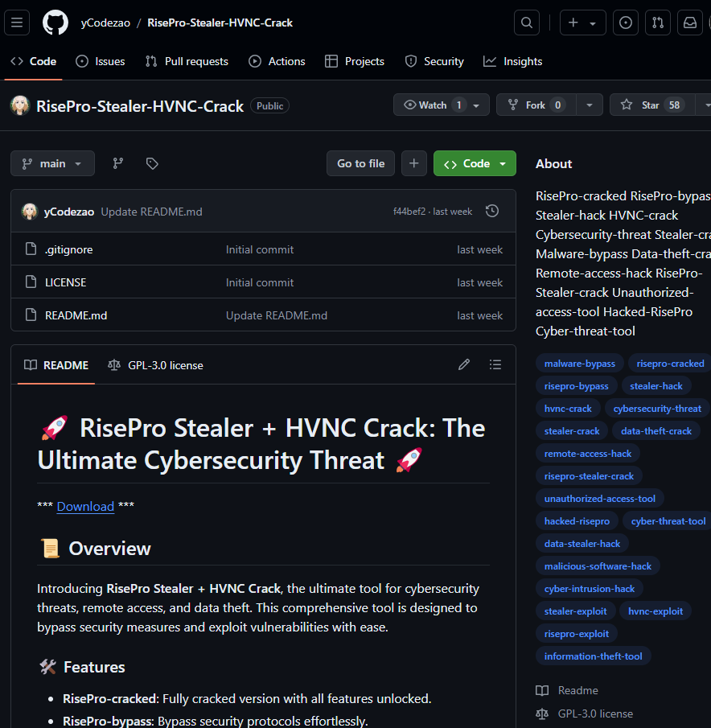This screenshot has width=711, height=728.
Task: Click the hvnc-exploit topic tag
Action: pyautogui.click(x=655, y=611)
